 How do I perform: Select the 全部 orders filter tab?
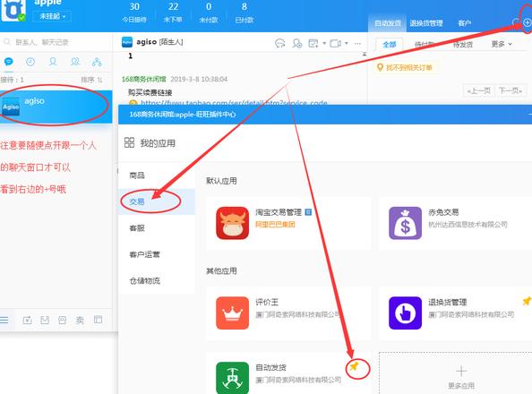390,44
